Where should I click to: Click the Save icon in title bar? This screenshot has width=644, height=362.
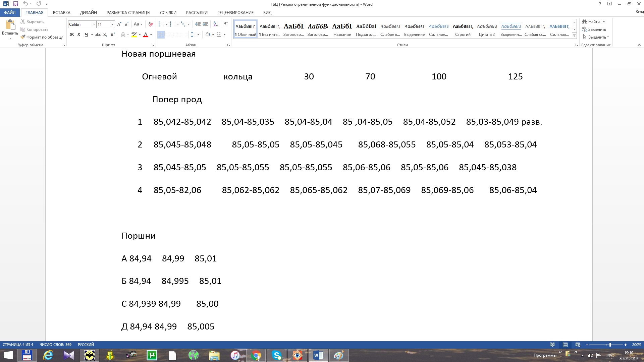click(x=15, y=4)
